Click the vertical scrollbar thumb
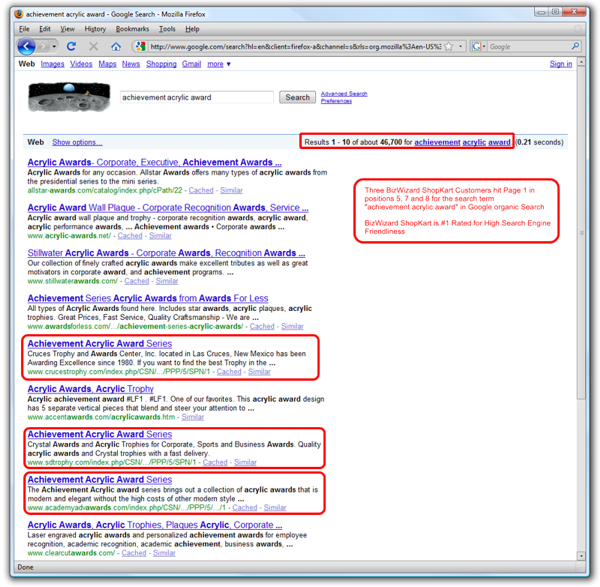Screen dimensions: 600x587 (581, 233)
